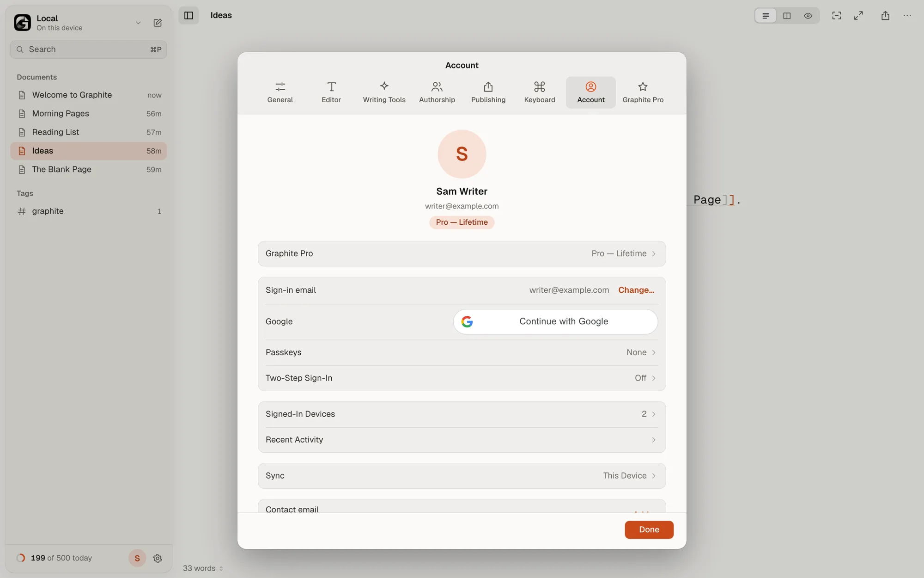Click the Pro — Lifetime badge
The width and height of the screenshot is (924, 578).
click(462, 222)
